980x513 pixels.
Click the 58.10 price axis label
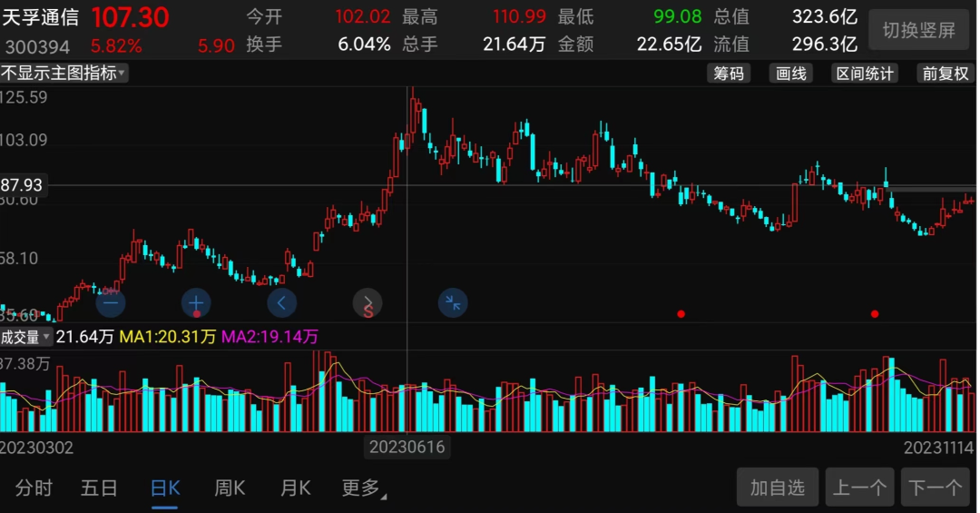[x=19, y=259]
